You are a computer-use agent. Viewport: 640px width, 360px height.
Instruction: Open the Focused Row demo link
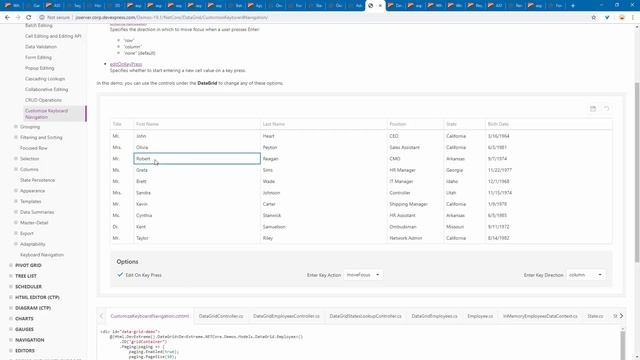click(34, 148)
